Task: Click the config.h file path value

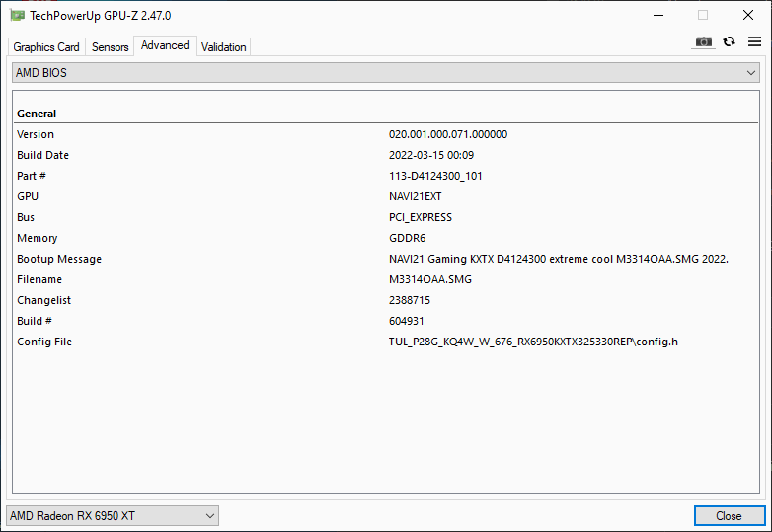Action: click(533, 342)
